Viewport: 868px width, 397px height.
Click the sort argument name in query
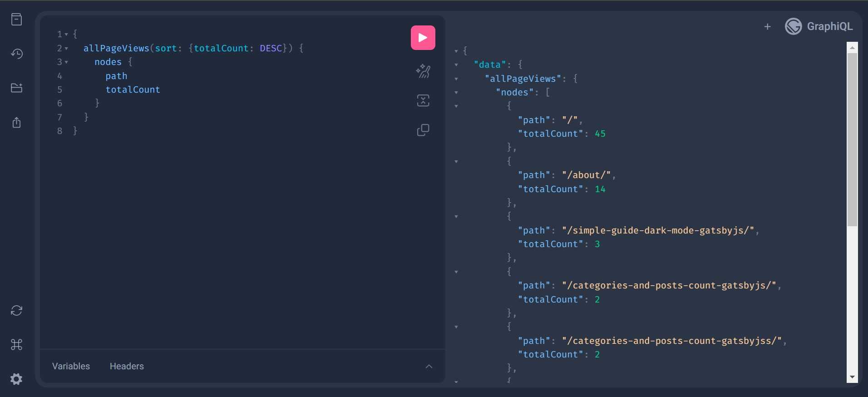166,48
